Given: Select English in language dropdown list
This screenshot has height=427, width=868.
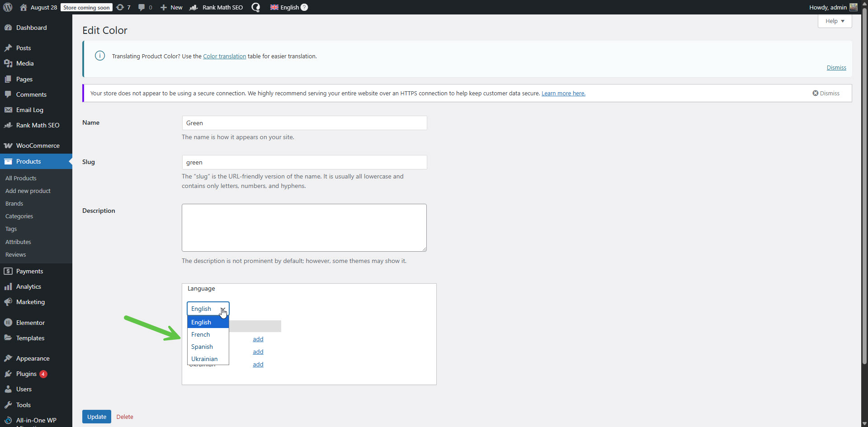Looking at the screenshot, I should (x=208, y=322).
